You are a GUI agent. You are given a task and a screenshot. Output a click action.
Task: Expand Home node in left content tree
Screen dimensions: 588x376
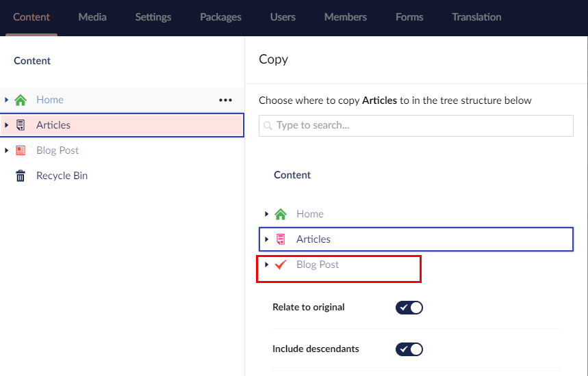coord(6,100)
